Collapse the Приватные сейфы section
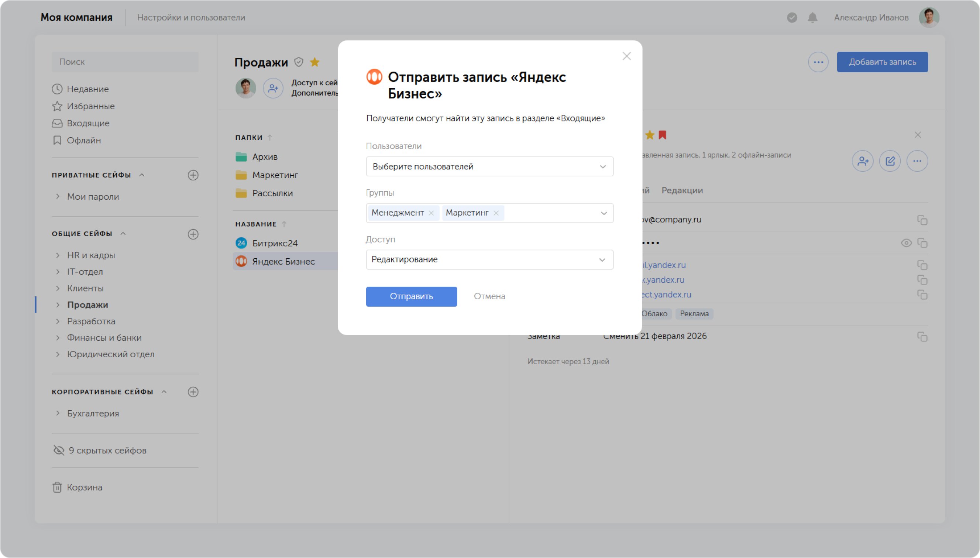This screenshot has width=980, height=558. [x=142, y=175]
